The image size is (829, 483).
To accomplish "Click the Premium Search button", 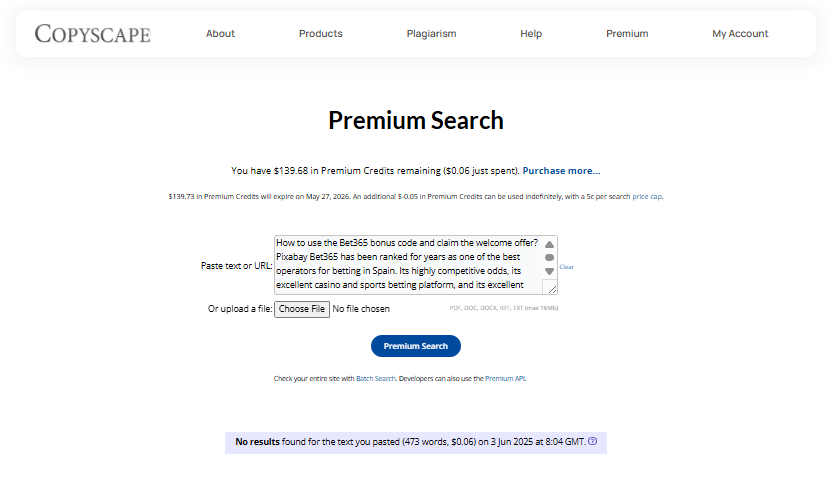I will click(x=416, y=346).
